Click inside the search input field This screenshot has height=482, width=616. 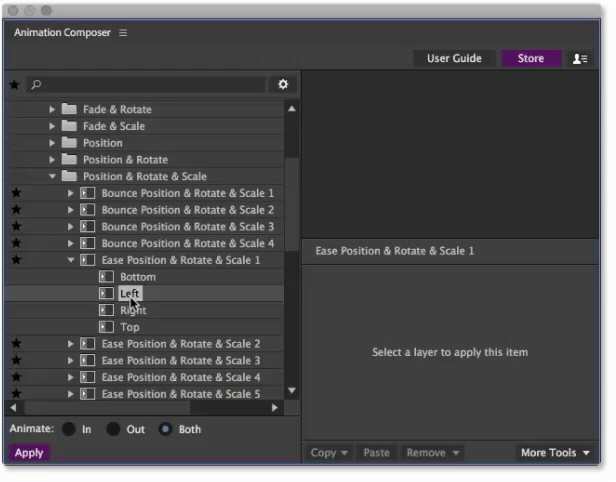pyautogui.click(x=150, y=85)
